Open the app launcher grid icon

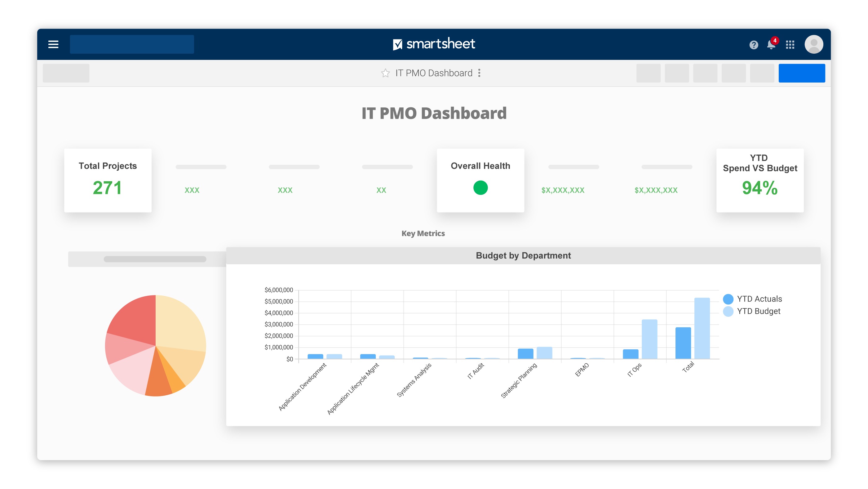790,44
